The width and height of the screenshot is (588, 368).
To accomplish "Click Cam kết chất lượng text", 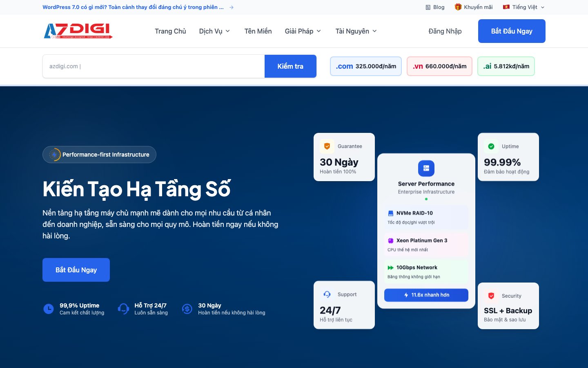I will (x=82, y=313).
